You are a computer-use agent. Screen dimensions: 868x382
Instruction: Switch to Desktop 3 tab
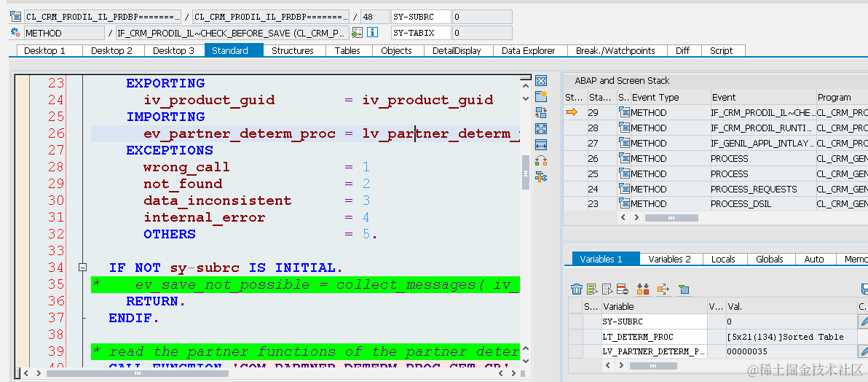tap(174, 50)
